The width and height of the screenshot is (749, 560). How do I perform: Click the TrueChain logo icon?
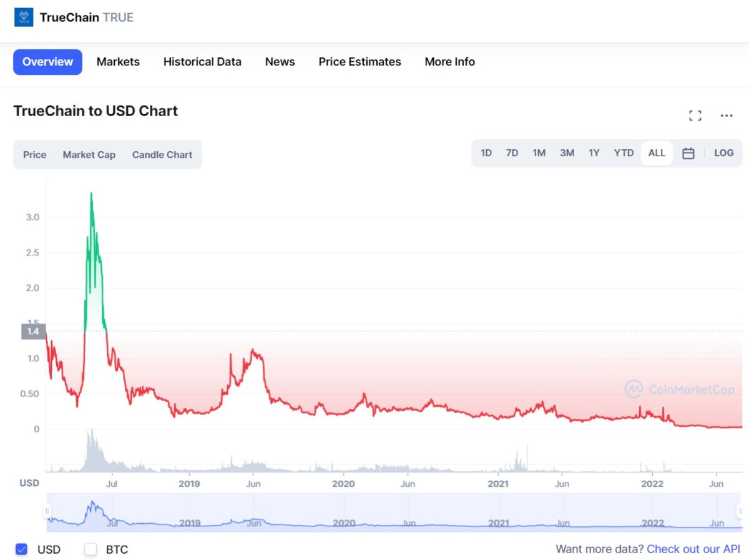tap(24, 17)
